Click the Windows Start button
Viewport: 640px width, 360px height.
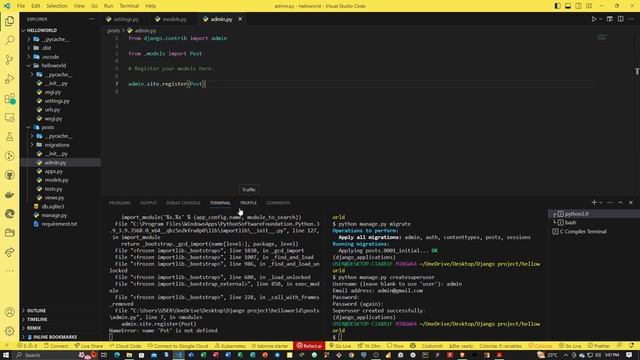click(6, 355)
